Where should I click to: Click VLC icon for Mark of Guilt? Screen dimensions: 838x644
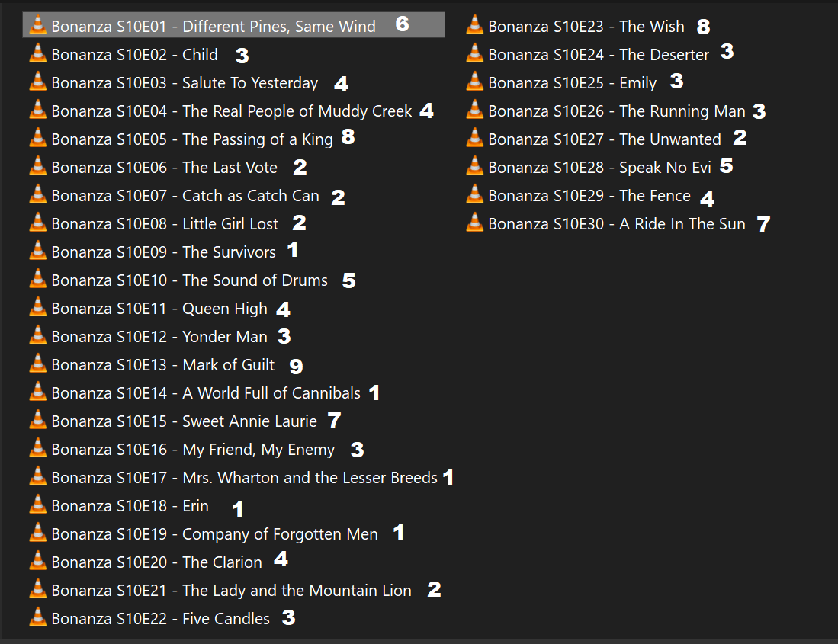tap(37, 364)
